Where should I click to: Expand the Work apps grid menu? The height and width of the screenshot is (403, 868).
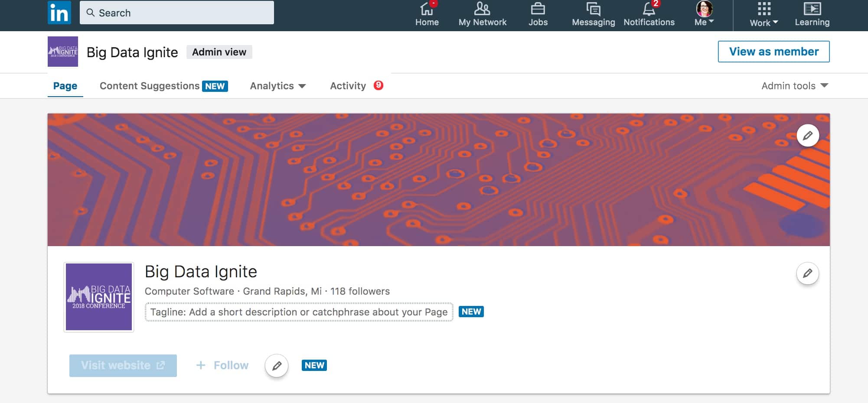coord(764,14)
